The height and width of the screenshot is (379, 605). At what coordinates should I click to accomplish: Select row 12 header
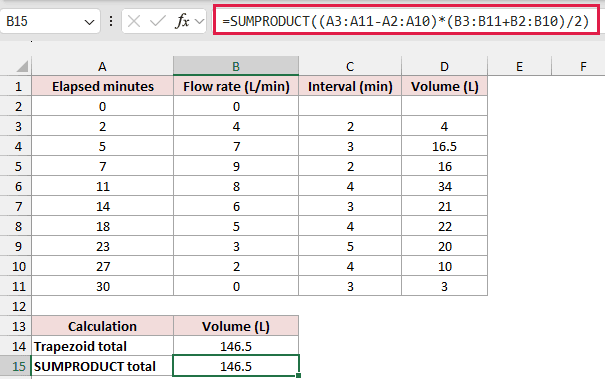click(15, 306)
